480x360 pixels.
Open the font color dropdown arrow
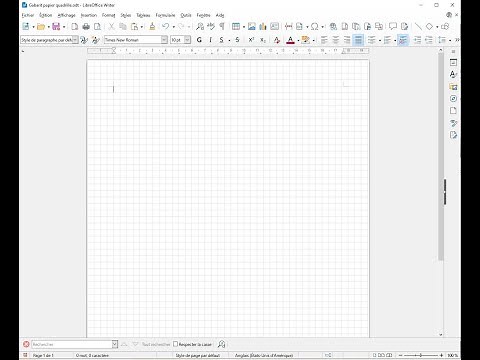[298, 40]
